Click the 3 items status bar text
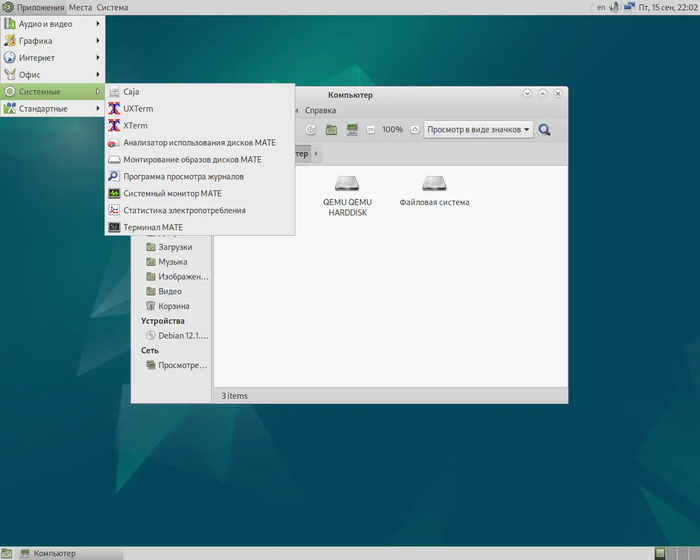 234,396
